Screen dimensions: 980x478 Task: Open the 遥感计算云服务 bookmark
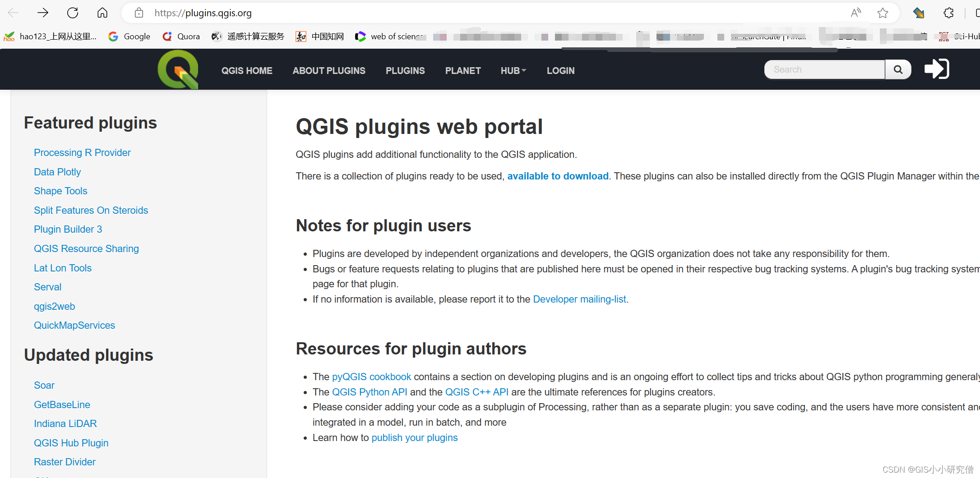click(248, 37)
